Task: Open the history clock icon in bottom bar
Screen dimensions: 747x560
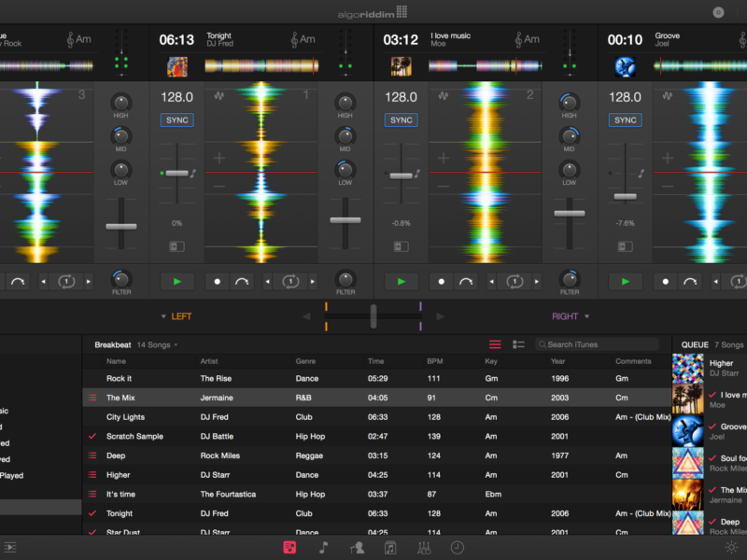Action: pyautogui.click(x=458, y=548)
